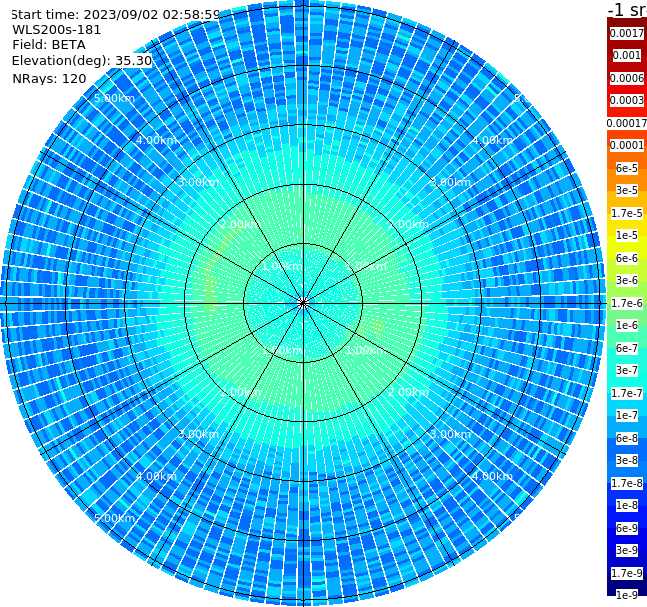Select the lower-right 3.00km range label

click(450, 434)
